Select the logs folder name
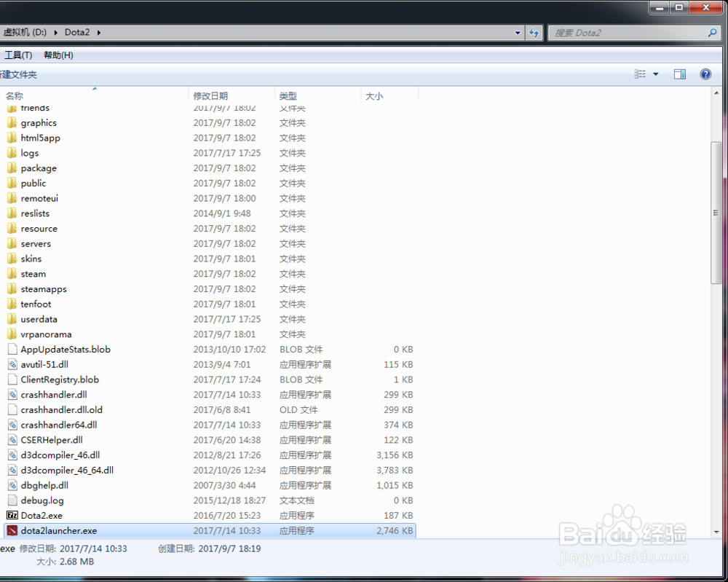This screenshot has height=582, width=728. tap(30, 153)
